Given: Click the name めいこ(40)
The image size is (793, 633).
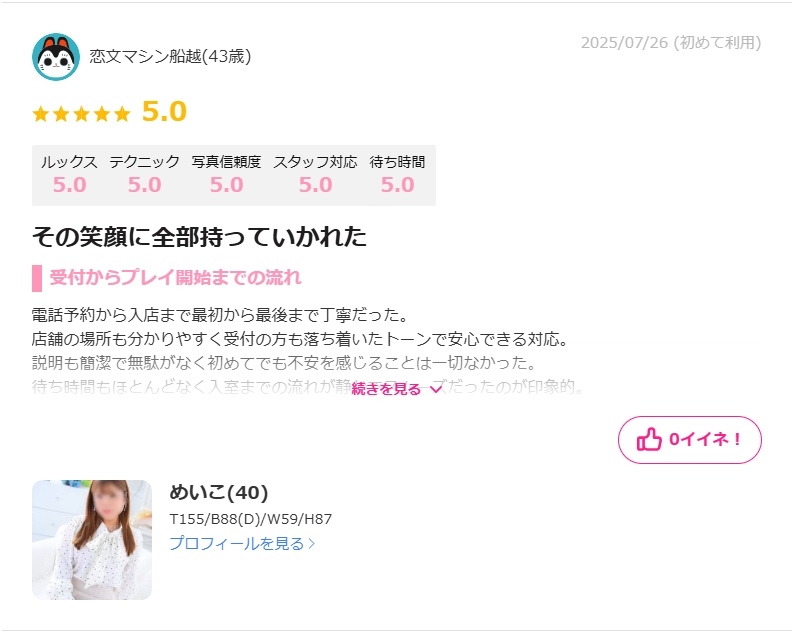Looking at the screenshot, I should [x=218, y=492].
